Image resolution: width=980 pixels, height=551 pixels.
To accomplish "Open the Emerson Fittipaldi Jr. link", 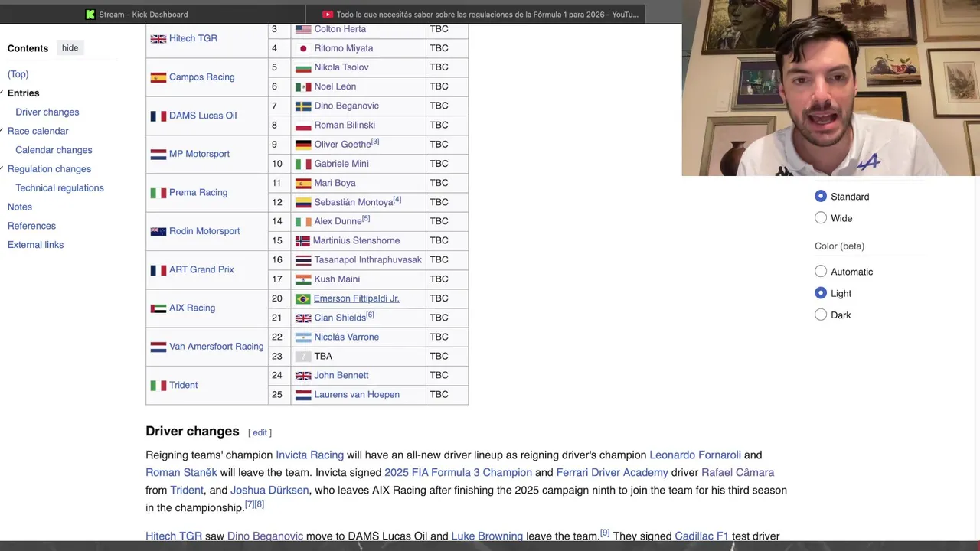I will [356, 298].
